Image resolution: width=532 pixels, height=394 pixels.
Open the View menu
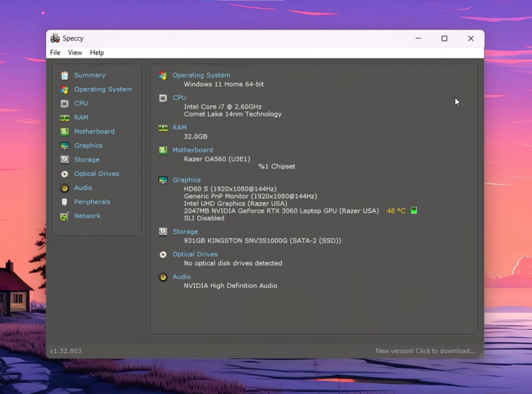coord(75,52)
